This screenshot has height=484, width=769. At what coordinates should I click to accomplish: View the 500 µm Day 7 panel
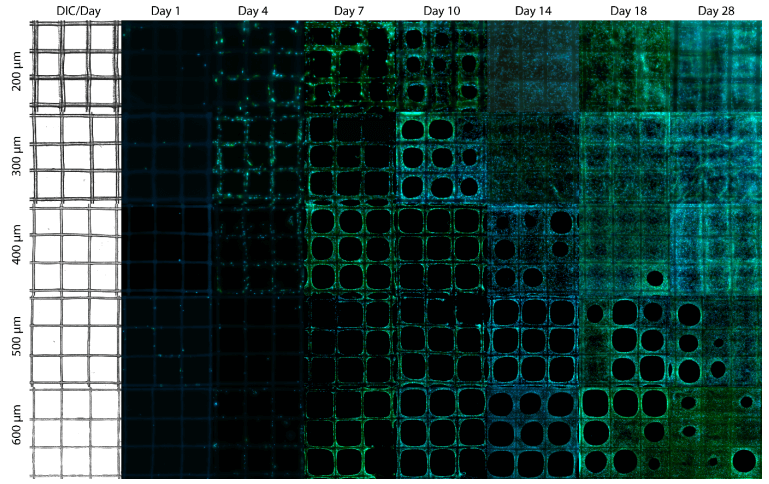[350, 341]
